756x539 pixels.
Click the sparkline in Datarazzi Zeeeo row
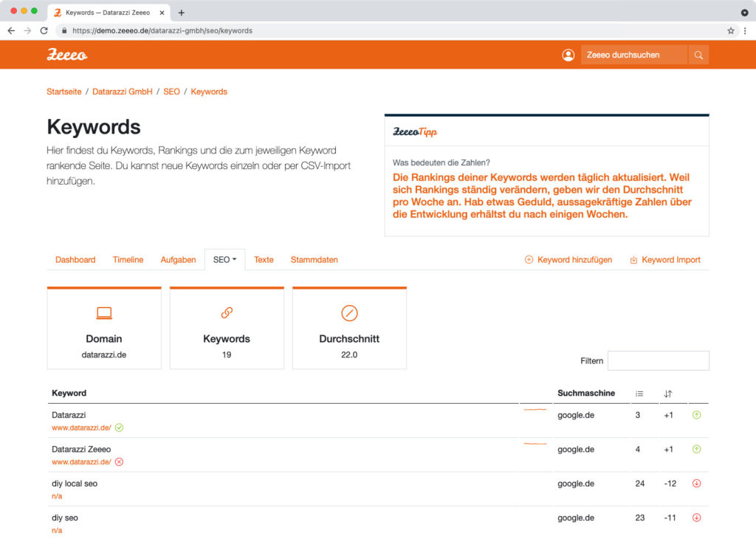535,444
